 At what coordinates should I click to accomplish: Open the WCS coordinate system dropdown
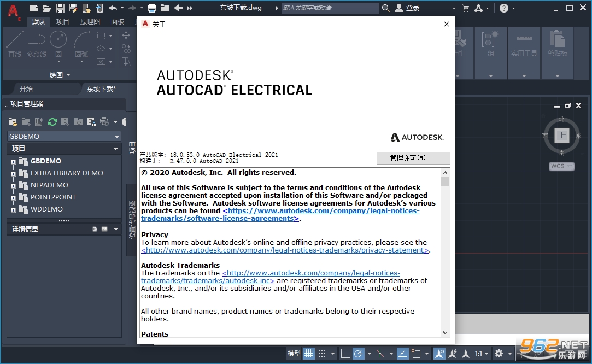(561, 166)
